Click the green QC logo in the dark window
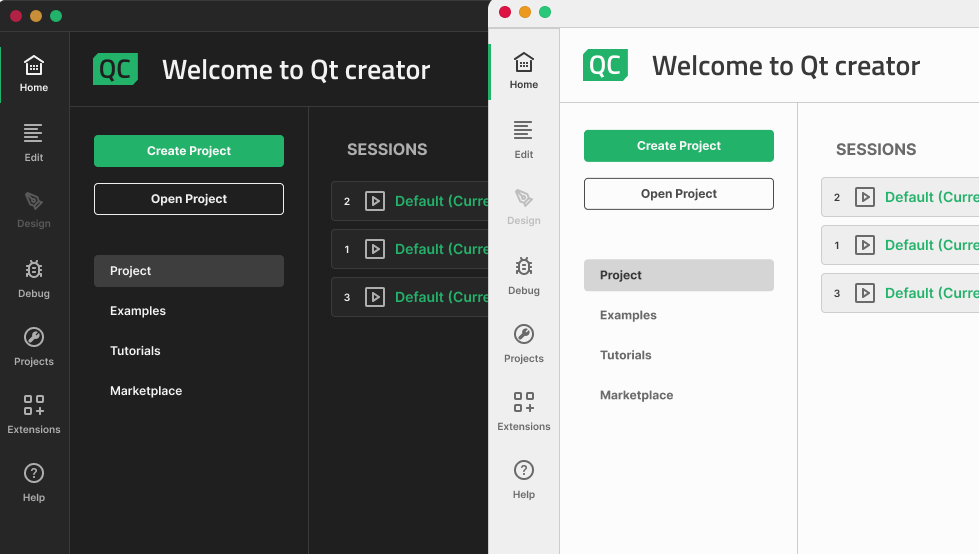The height and width of the screenshot is (554, 979). pos(115,69)
